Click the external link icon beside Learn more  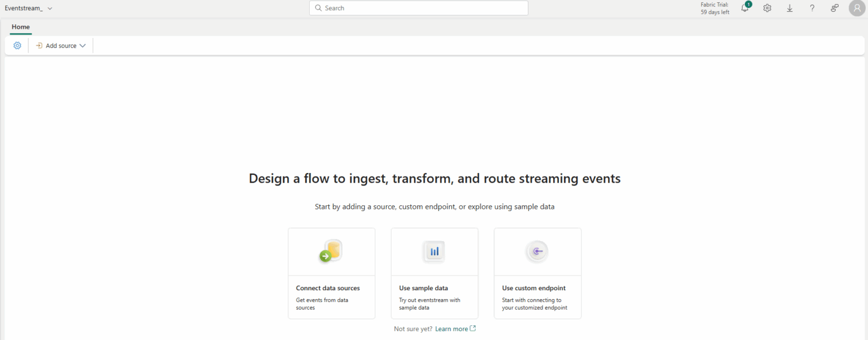pyautogui.click(x=473, y=328)
